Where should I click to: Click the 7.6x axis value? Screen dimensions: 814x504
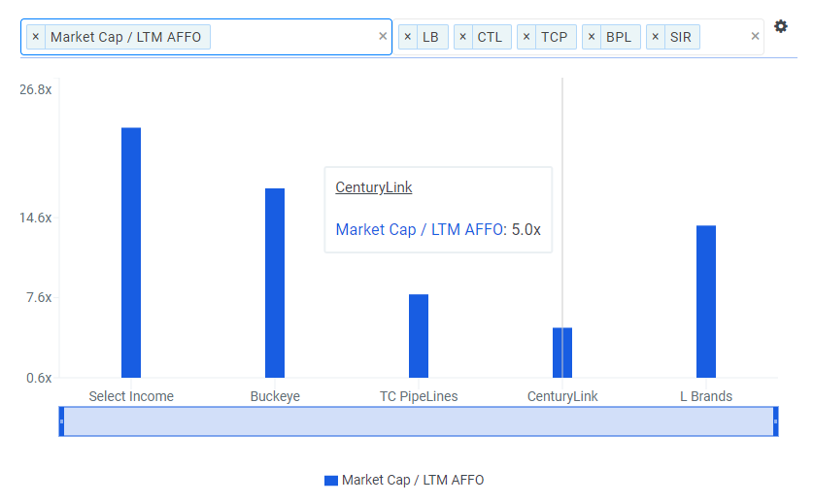[x=39, y=298]
